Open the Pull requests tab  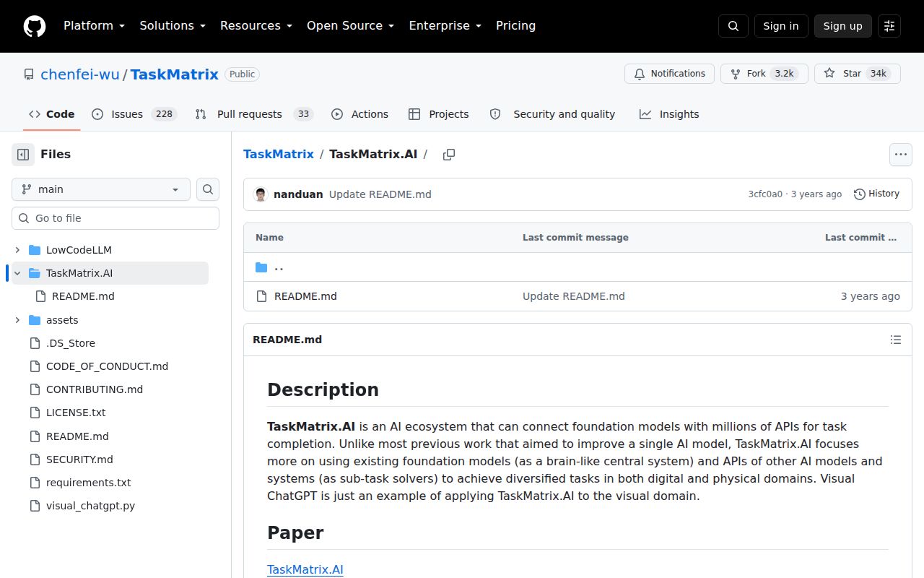coord(254,114)
